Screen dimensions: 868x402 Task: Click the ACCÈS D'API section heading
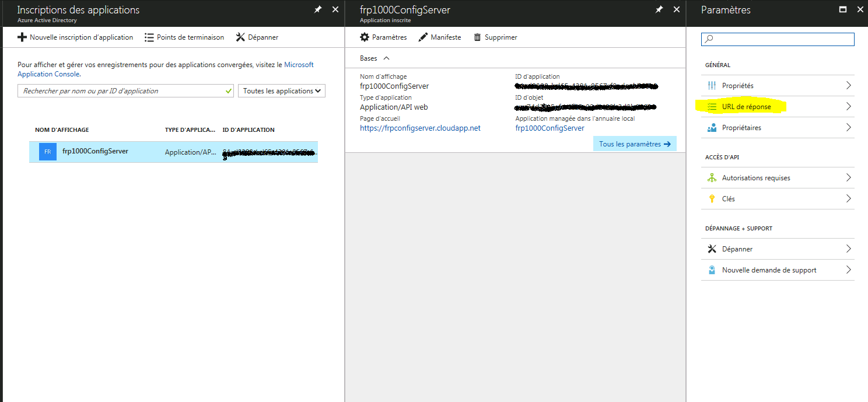(722, 158)
